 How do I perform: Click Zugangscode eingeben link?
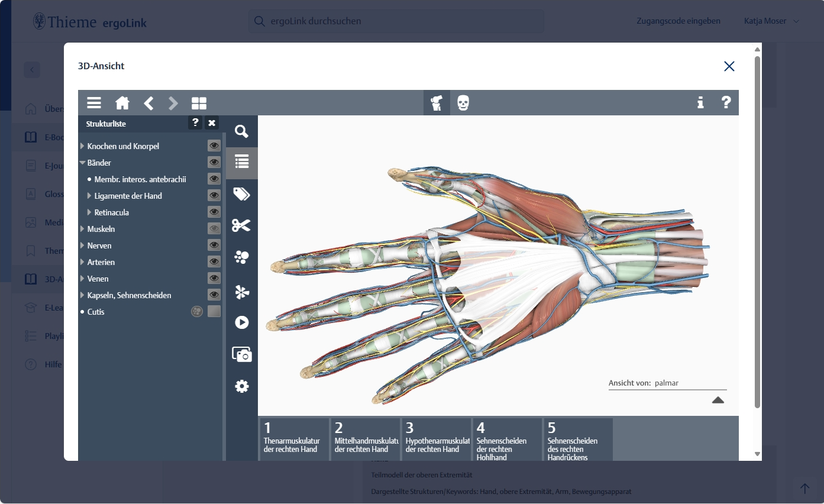pyautogui.click(x=678, y=21)
